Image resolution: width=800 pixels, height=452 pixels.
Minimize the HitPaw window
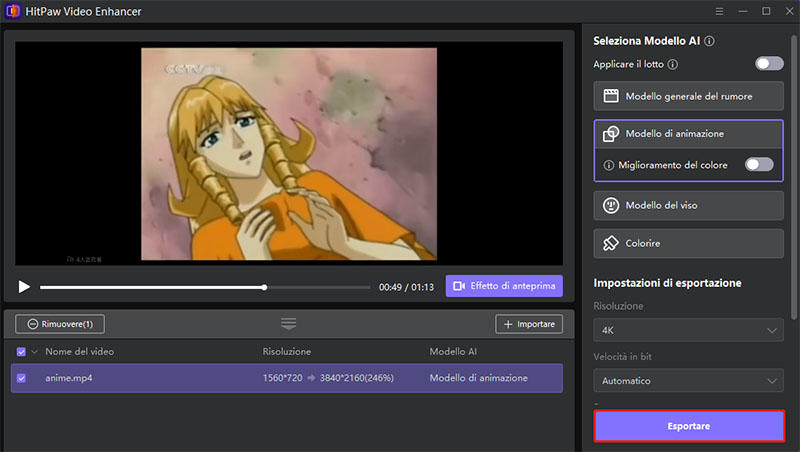[743, 11]
